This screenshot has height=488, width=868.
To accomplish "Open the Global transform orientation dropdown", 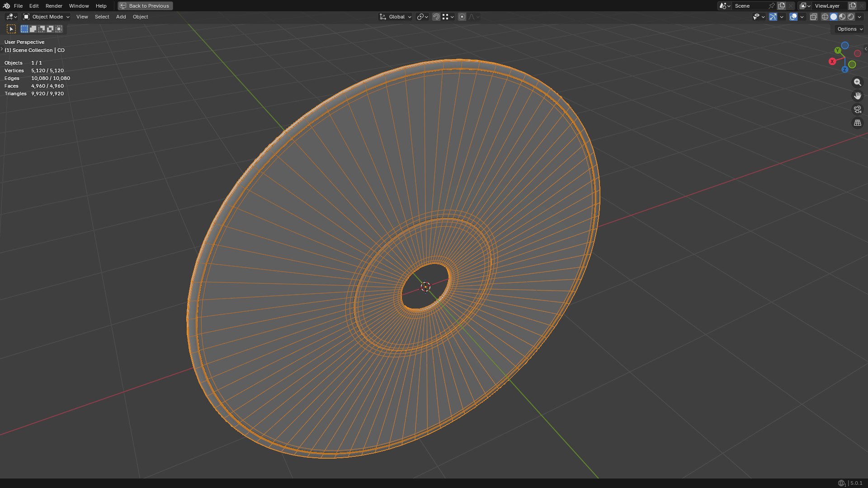I will [x=395, y=17].
